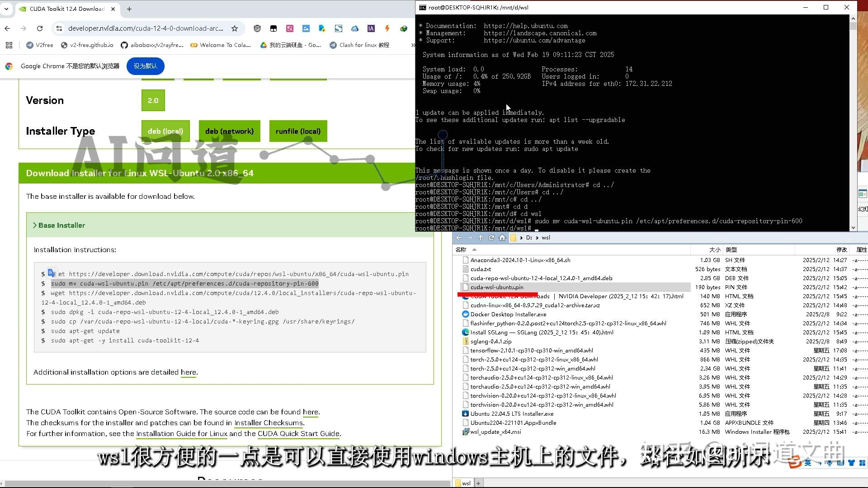Open the green globe extension icon
Screen dimensions: 868x488
click(x=404, y=28)
